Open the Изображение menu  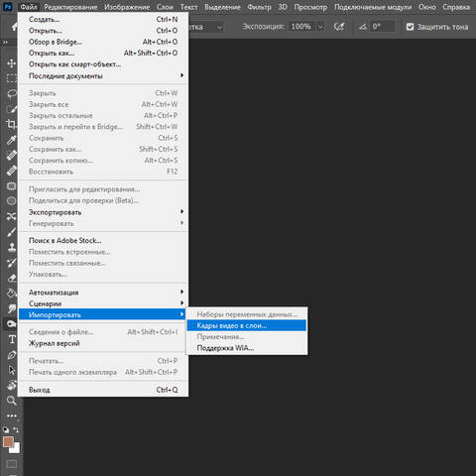pos(127,7)
